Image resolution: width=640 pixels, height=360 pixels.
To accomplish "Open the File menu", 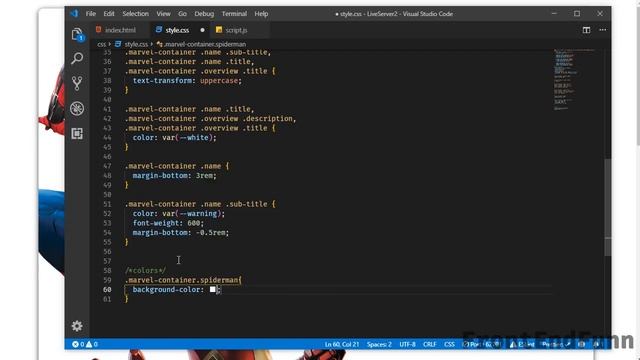I will 91,13.
